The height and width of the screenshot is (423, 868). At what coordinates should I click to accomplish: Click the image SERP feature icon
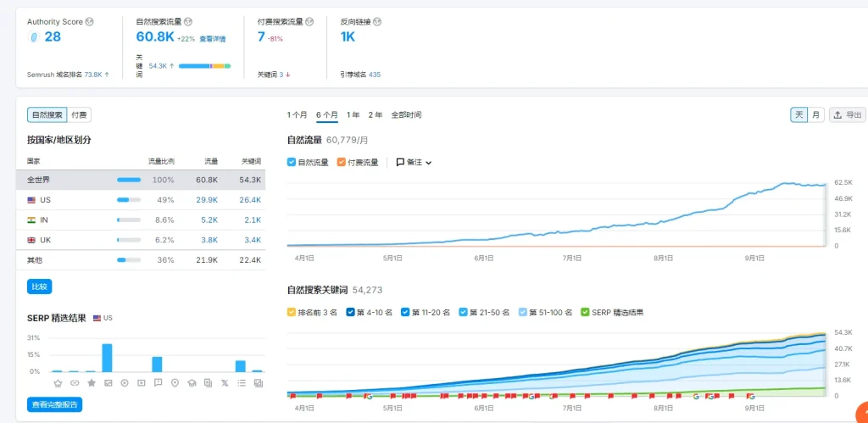coord(108,382)
